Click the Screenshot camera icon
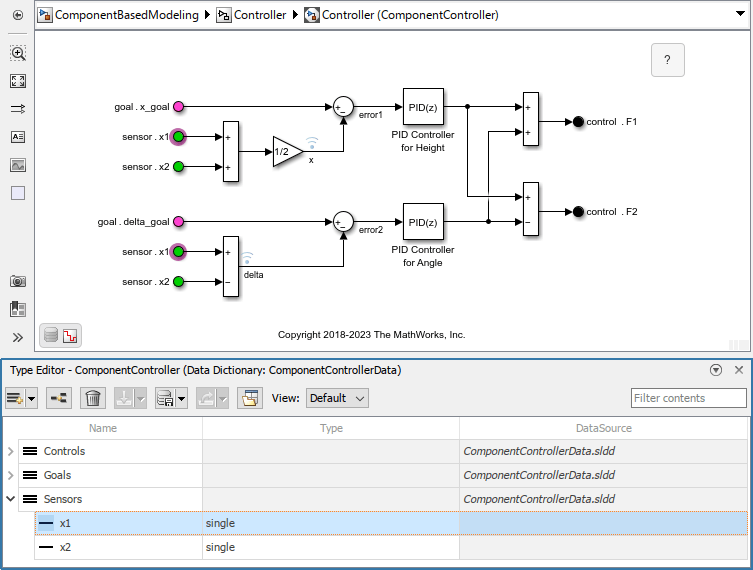The width and height of the screenshot is (753, 570). coord(18,281)
